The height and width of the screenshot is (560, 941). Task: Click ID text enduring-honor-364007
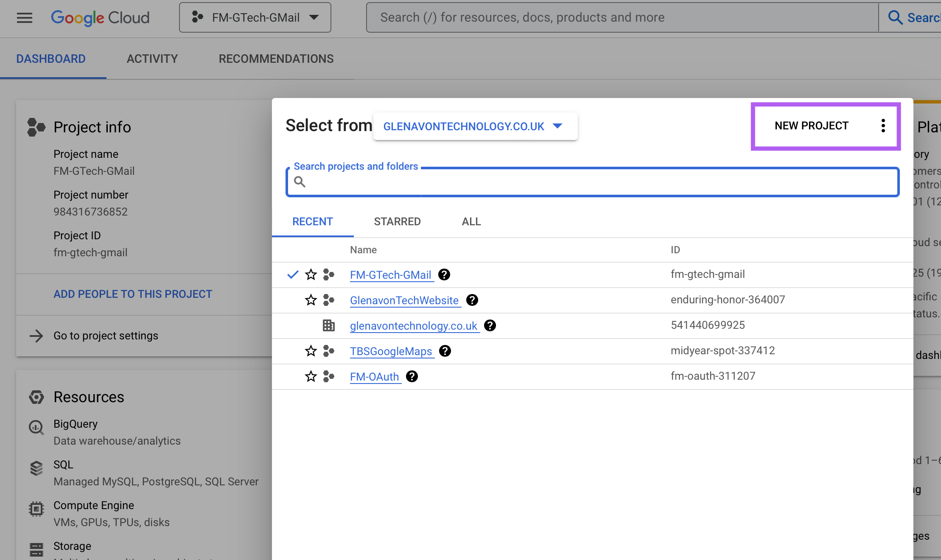[728, 300]
